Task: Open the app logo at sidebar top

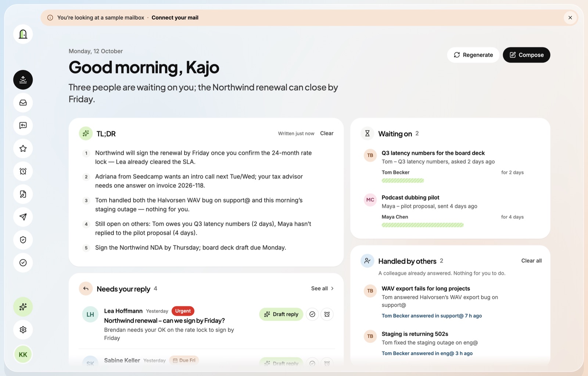Action: pos(23,34)
